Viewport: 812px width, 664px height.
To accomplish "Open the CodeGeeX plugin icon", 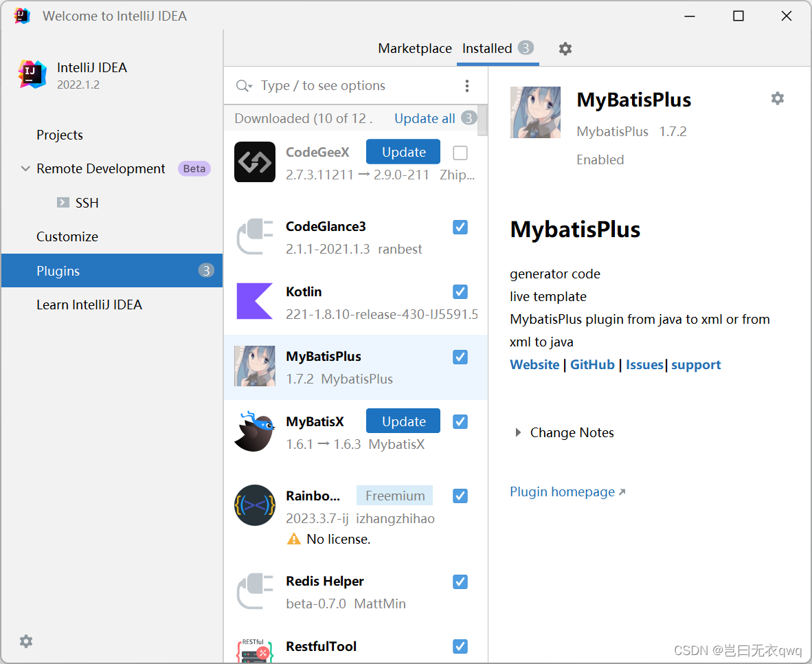I will click(x=255, y=162).
